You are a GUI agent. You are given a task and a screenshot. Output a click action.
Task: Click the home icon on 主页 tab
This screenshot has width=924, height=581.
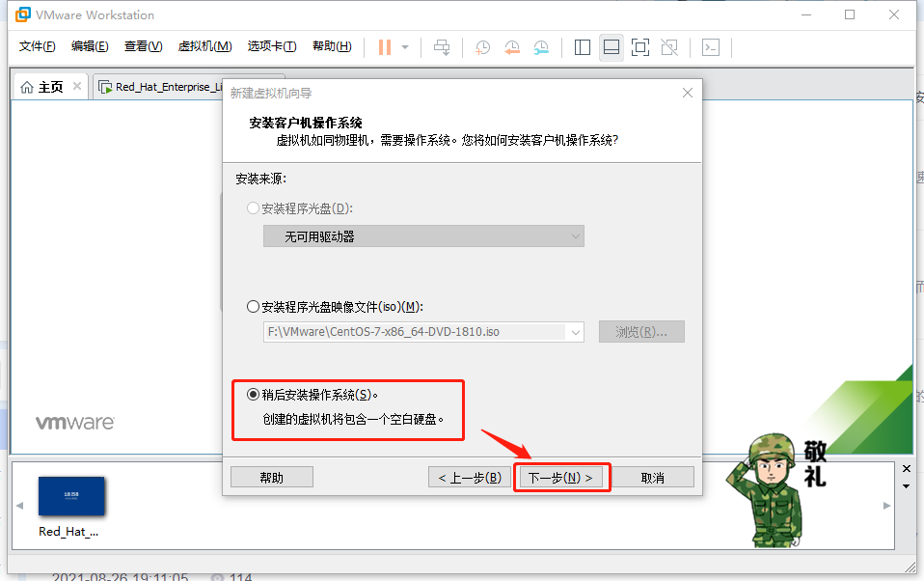[26, 87]
